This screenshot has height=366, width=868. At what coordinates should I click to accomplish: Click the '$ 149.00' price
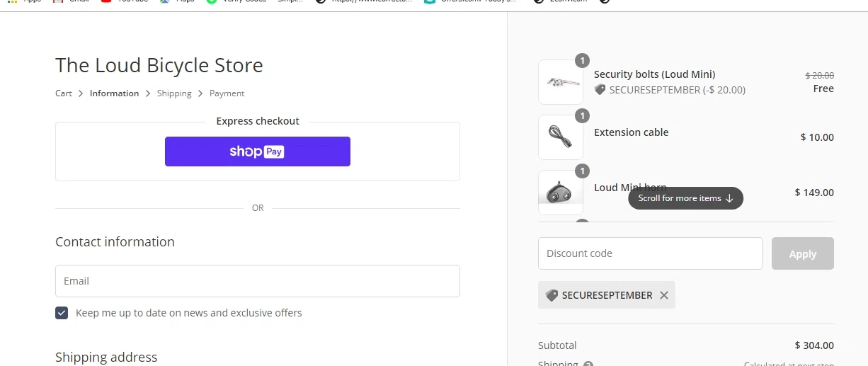[x=814, y=193]
